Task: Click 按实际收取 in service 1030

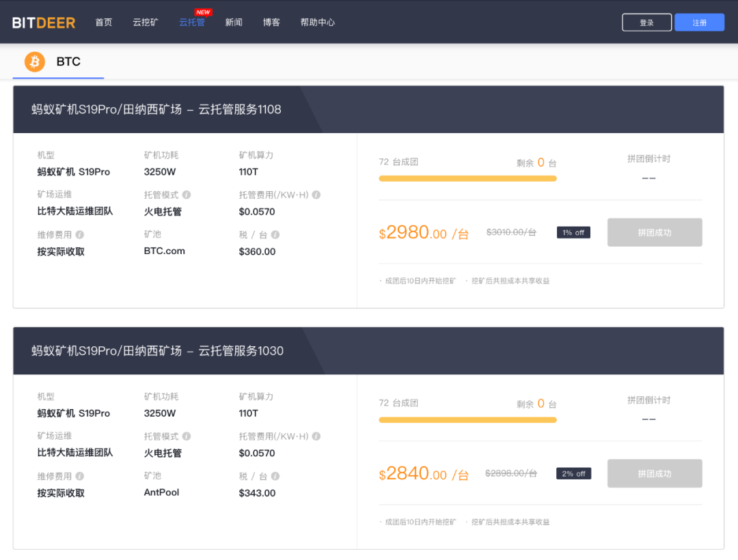Action: pos(61,493)
